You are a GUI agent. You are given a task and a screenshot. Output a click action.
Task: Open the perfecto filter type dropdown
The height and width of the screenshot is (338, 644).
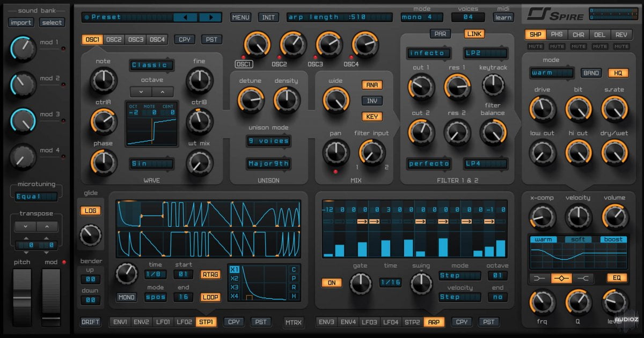coord(429,163)
